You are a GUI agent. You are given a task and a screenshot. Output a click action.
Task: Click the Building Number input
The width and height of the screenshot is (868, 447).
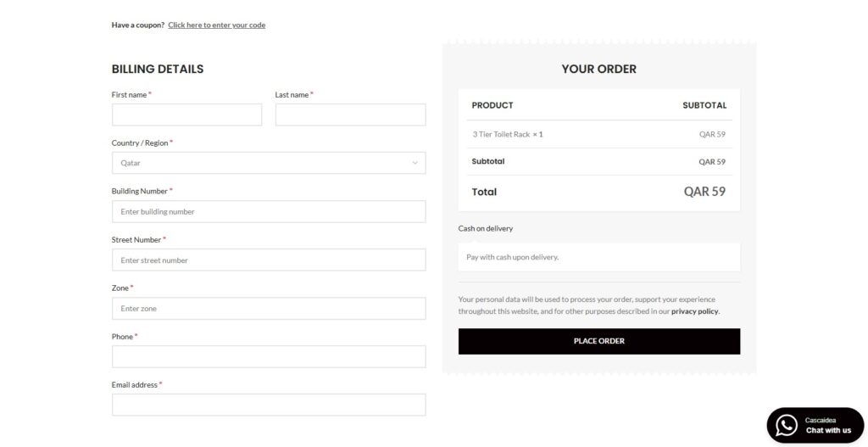(x=269, y=211)
